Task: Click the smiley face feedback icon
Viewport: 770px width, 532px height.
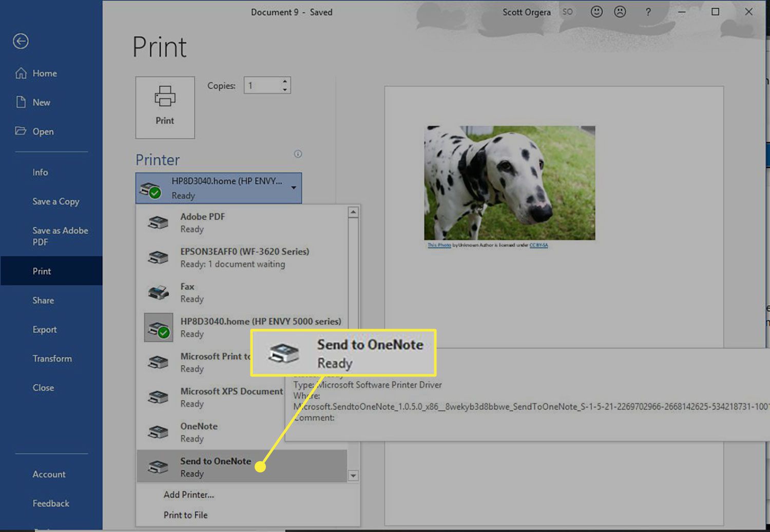Action: [596, 12]
